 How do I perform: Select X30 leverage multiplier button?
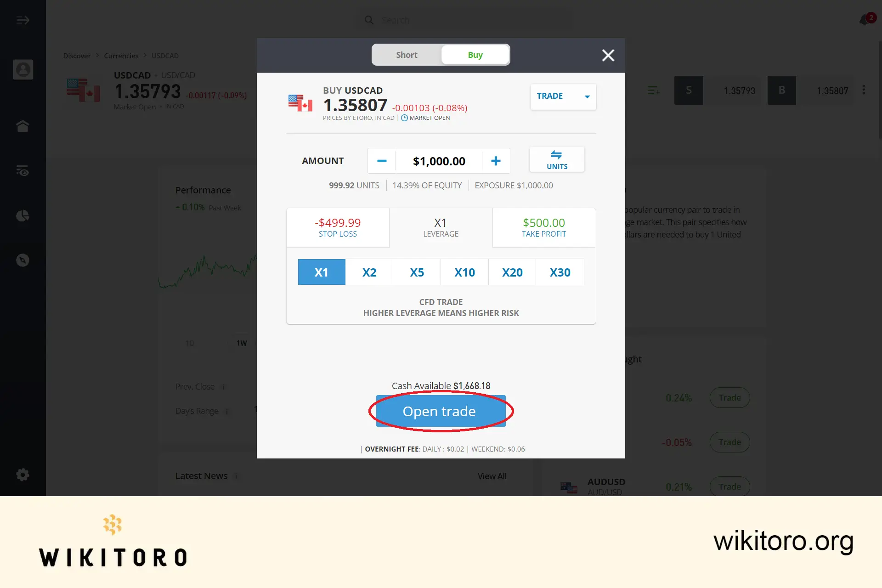560,271
